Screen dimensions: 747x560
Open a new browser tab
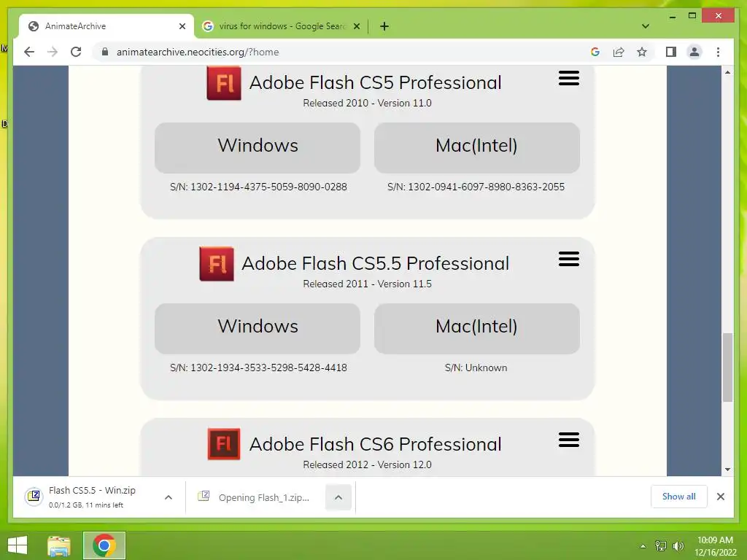point(384,26)
